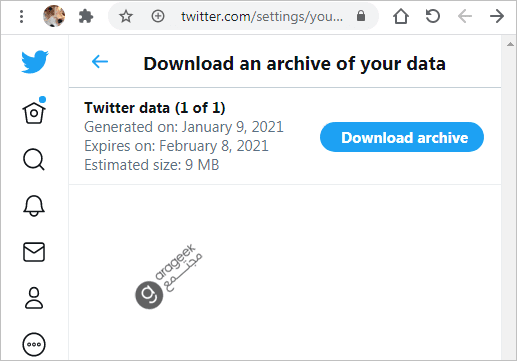The image size is (517, 361).
Task: Reload the page with refresh icon
Action: point(433,16)
